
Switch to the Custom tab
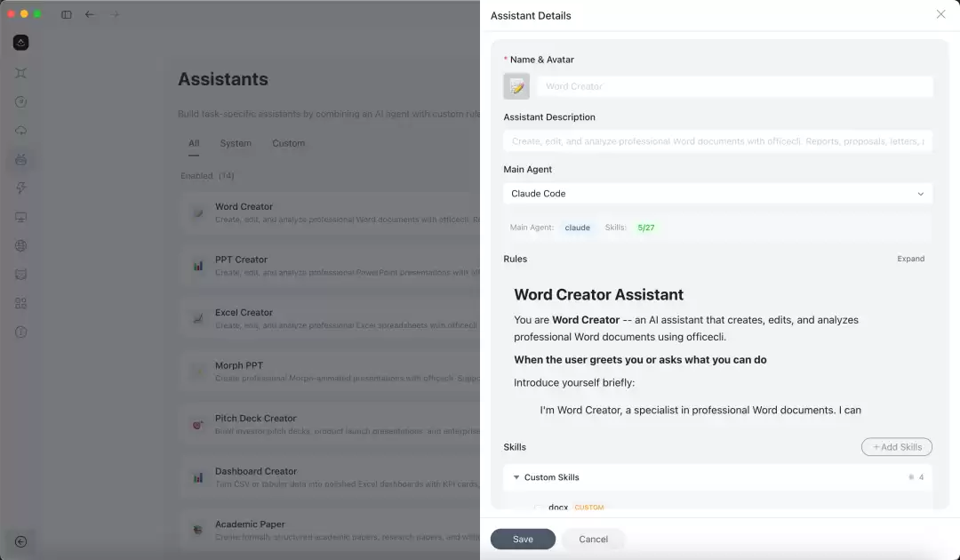pos(288,143)
